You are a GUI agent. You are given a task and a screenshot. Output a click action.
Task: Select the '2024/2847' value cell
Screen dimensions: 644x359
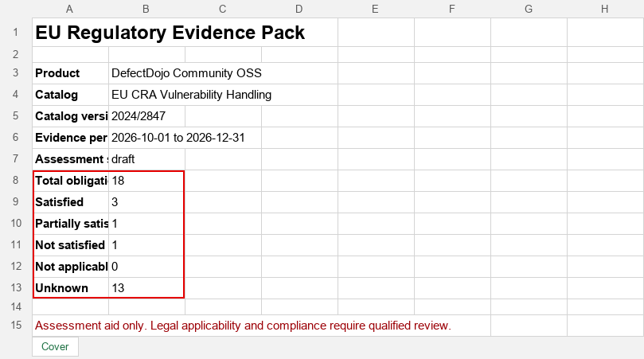click(x=147, y=116)
